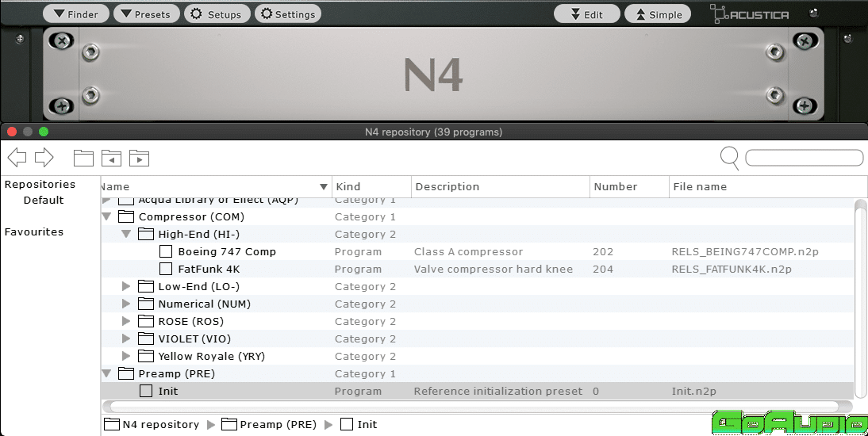This screenshot has width=868, height=436.
Task: Sort by the Name column header
Action: point(216,187)
